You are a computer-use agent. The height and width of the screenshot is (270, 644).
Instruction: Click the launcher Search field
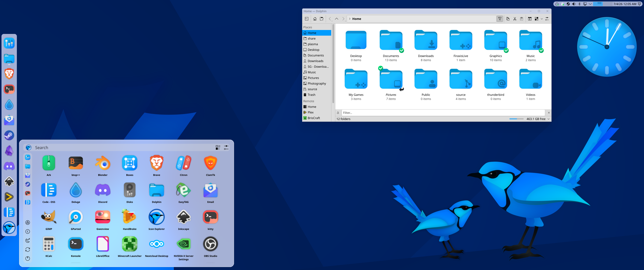(x=124, y=148)
